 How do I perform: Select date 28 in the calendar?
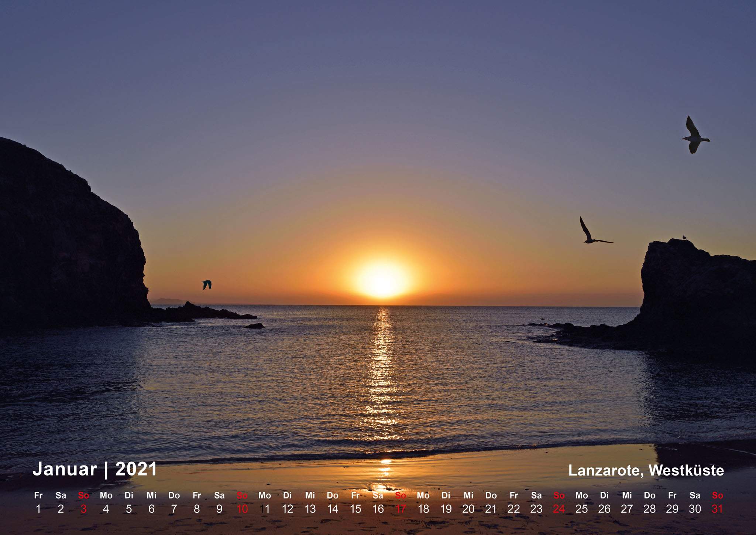650,509
